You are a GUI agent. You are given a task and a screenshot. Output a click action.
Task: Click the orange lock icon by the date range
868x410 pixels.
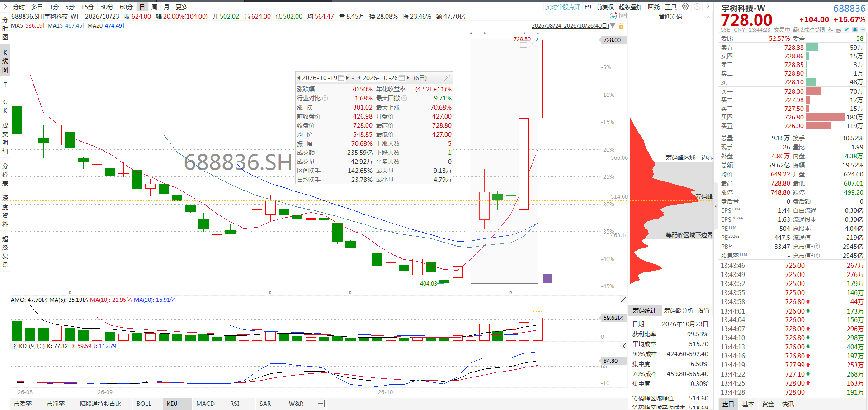[x=621, y=26]
